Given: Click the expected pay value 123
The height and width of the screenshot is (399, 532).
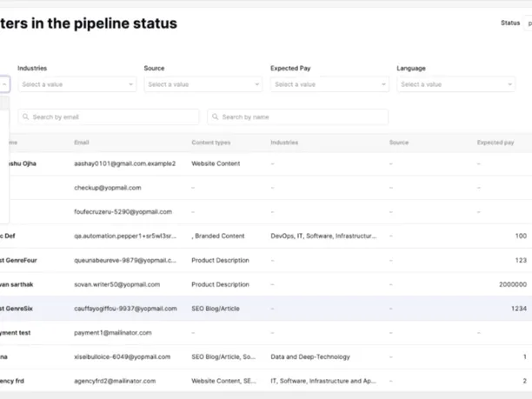Looking at the screenshot, I should (521, 260).
